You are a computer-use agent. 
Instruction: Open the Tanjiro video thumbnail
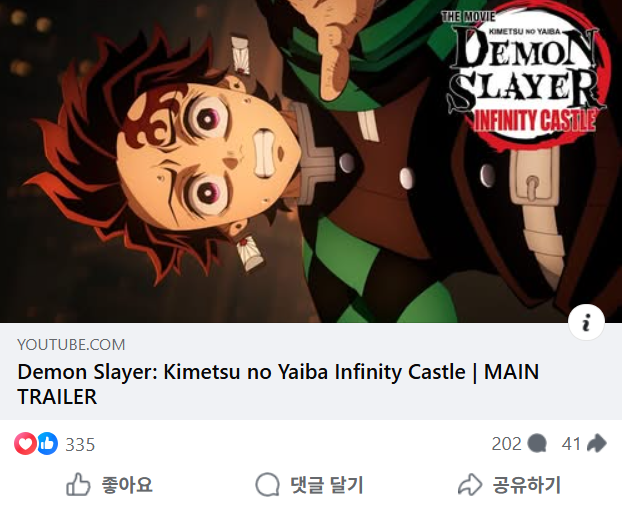[311, 161]
